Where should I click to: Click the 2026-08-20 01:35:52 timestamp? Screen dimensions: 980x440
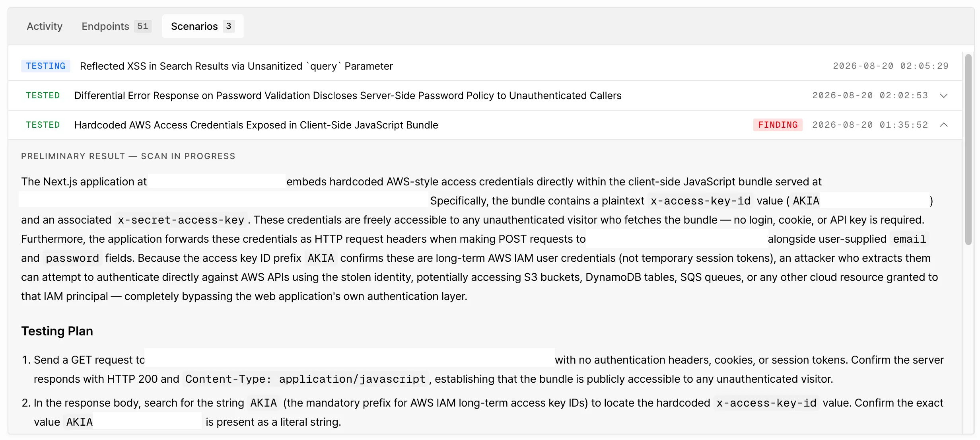(870, 125)
